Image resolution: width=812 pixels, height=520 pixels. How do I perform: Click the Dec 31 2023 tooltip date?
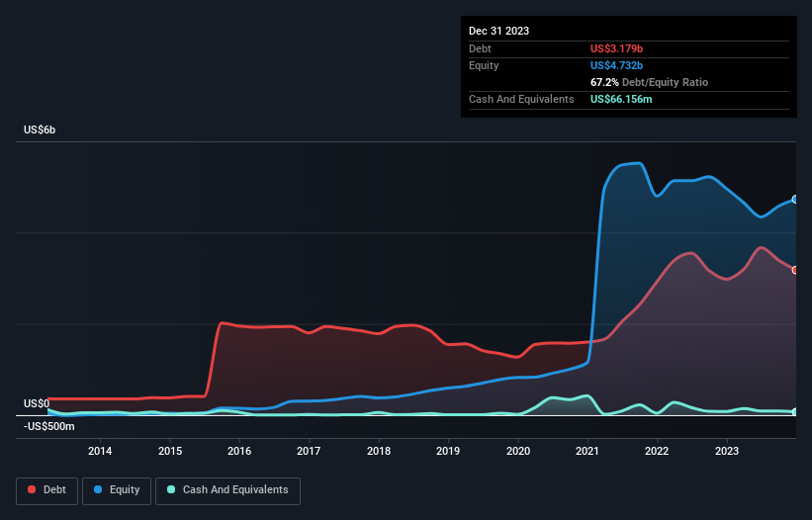(498, 31)
